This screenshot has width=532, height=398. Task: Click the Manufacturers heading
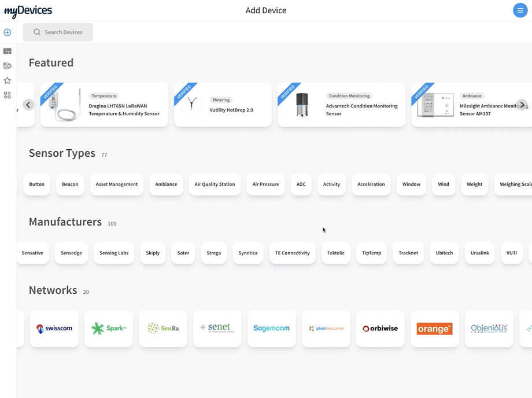65,222
